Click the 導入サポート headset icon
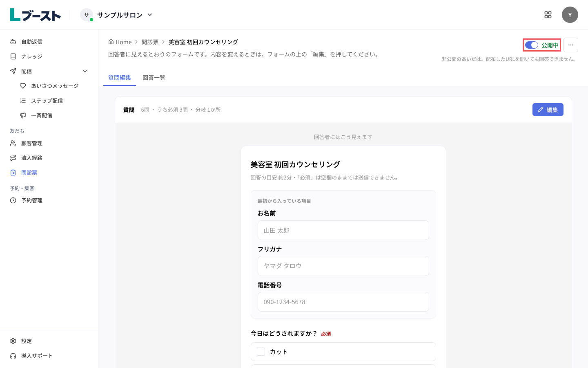 [13, 356]
